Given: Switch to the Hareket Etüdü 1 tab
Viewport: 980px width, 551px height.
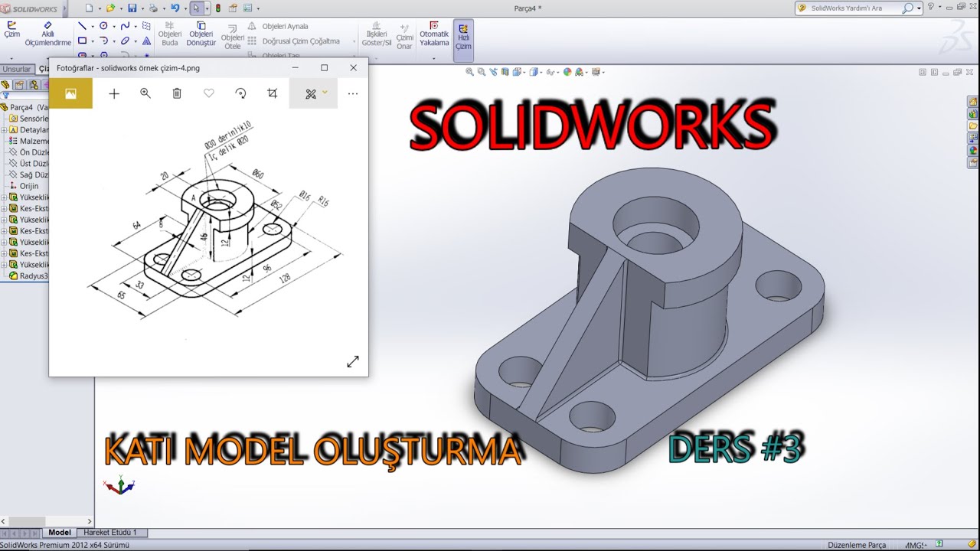Looking at the screenshot, I should (x=110, y=533).
